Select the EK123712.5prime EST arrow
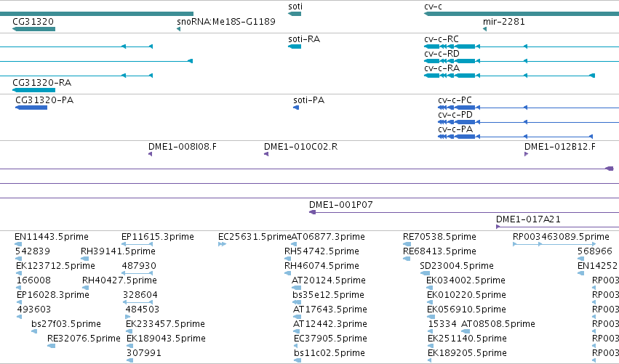 tap(19, 273)
